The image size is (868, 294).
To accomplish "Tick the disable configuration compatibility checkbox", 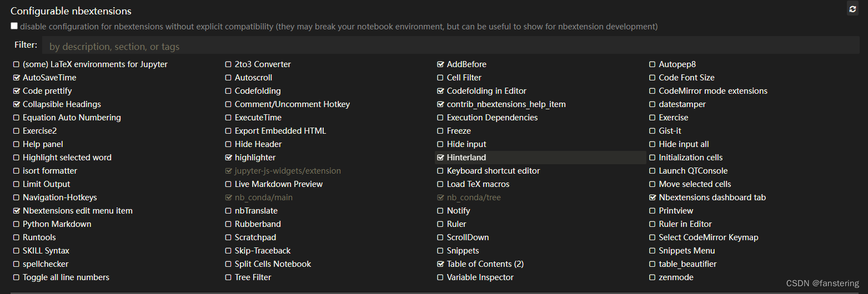I will (x=14, y=26).
